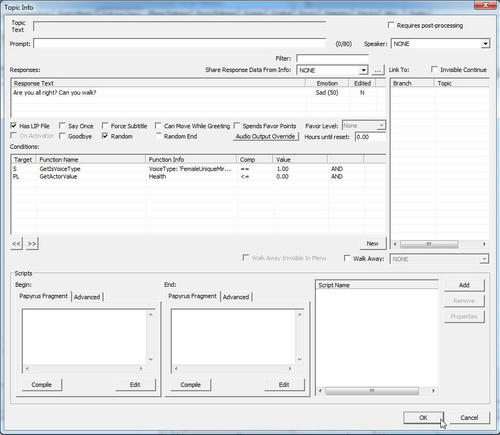Screen dimensions: 500x435
Task: Click the OK button
Action: [423, 418]
